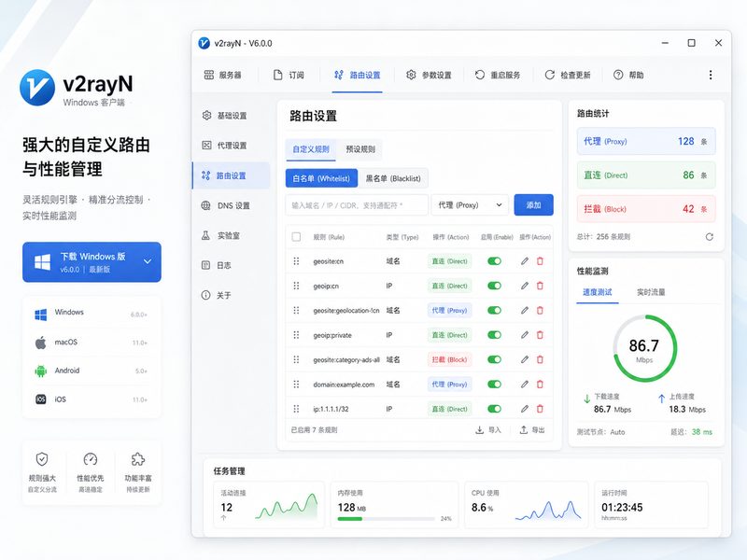Edit the geosite:cn rule via pencil icon
The width and height of the screenshot is (747, 560).
pyautogui.click(x=525, y=261)
